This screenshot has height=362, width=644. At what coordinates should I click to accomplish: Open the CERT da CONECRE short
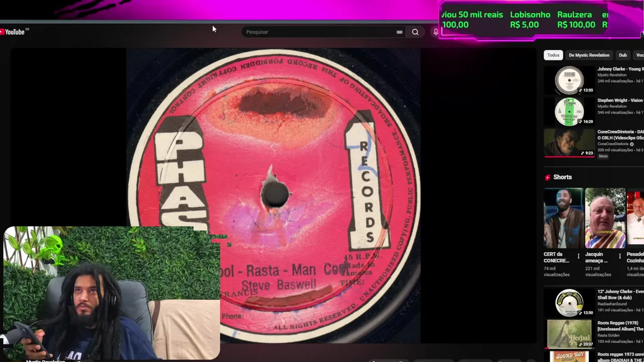[563, 218]
